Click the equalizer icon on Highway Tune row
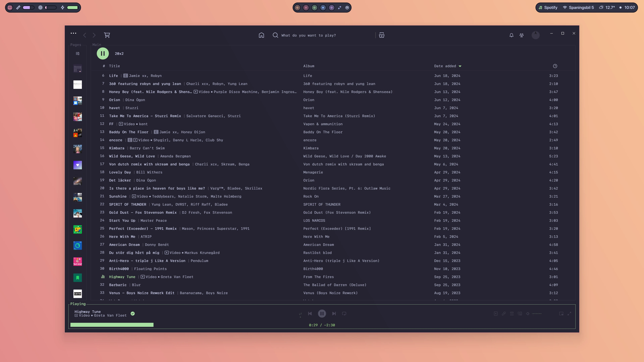The width and height of the screenshot is (644, 362). coord(103,277)
